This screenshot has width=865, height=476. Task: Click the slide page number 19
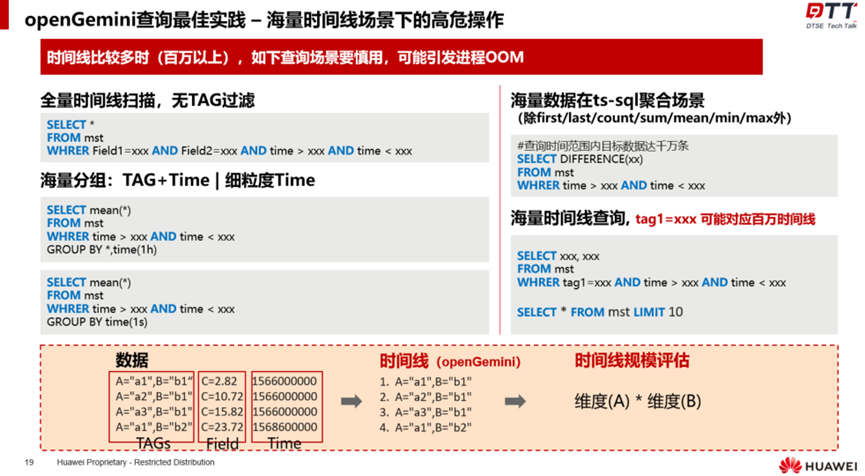(x=29, y=462)
